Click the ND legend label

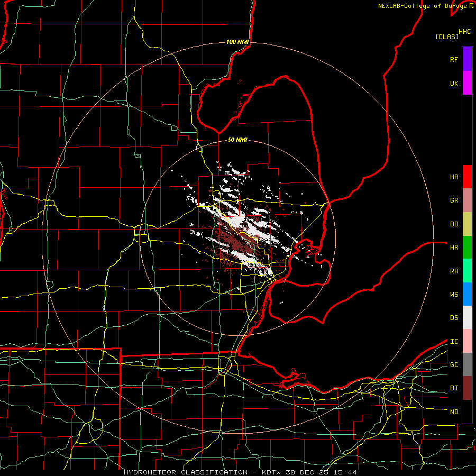coord(454,412)
